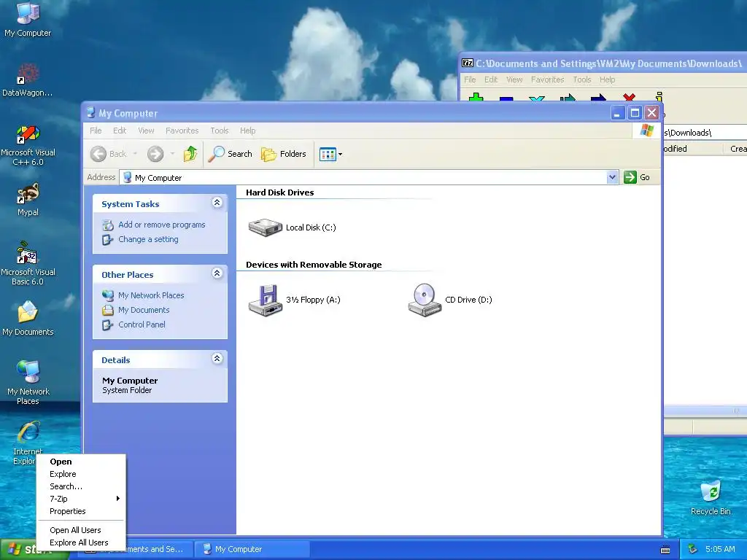Click the My Computer taskbar button
Screen dimensions: 747x560
[x=252, y=549]
